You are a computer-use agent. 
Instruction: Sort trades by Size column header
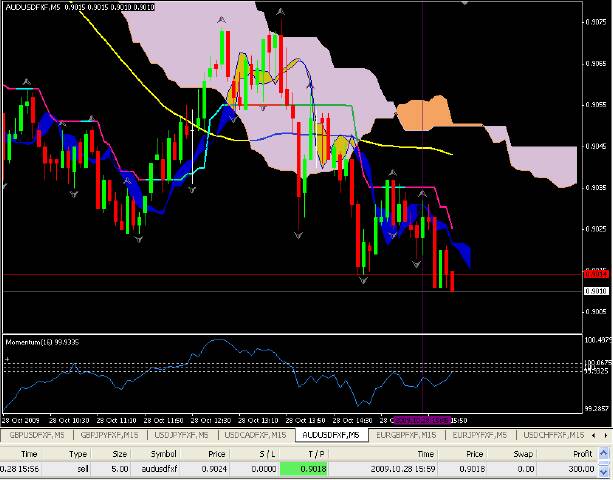(x=120, y=454)
